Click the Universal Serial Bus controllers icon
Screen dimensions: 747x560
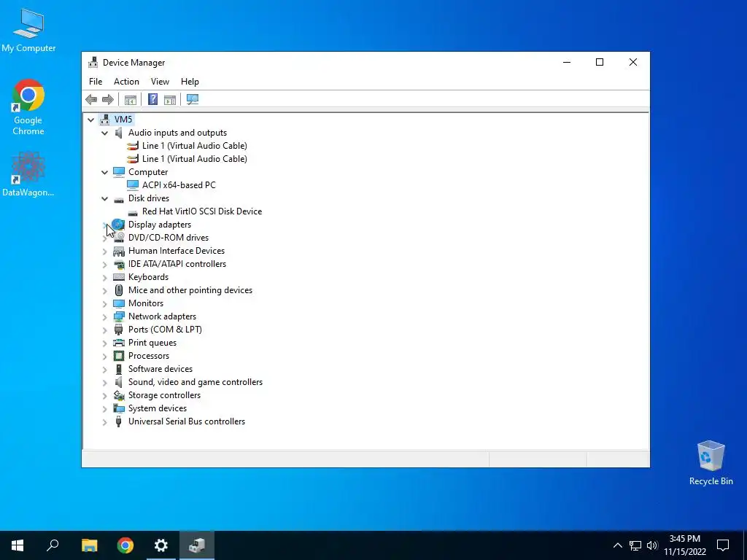point(119,421)
